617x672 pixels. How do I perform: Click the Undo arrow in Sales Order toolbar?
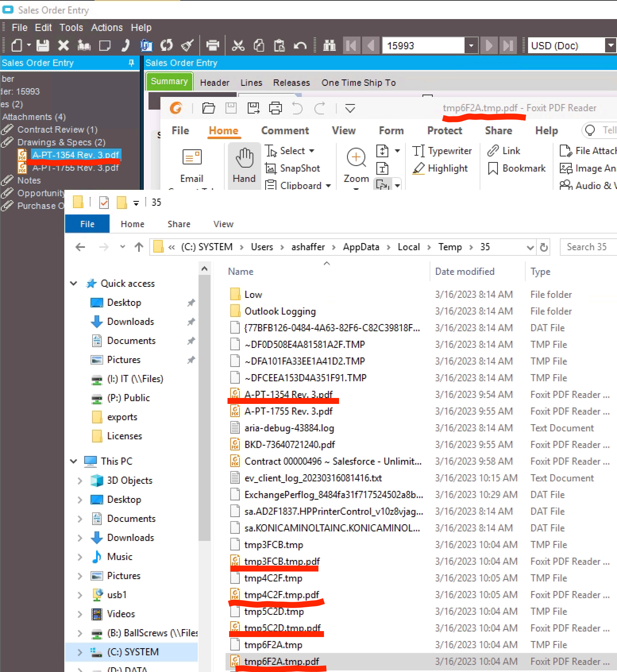pyautogui.click(x=300, y=45)
